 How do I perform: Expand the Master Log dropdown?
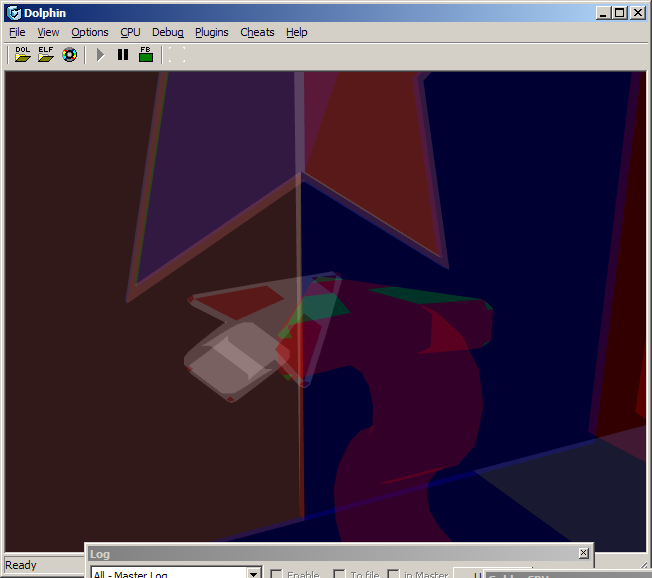click(x=254, y=575)
